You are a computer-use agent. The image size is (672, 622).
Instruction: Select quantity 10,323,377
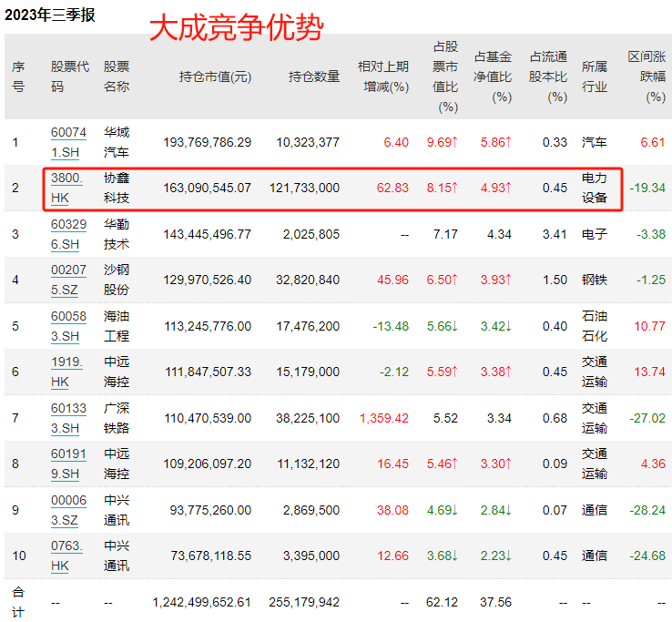[x=308, y=142]
